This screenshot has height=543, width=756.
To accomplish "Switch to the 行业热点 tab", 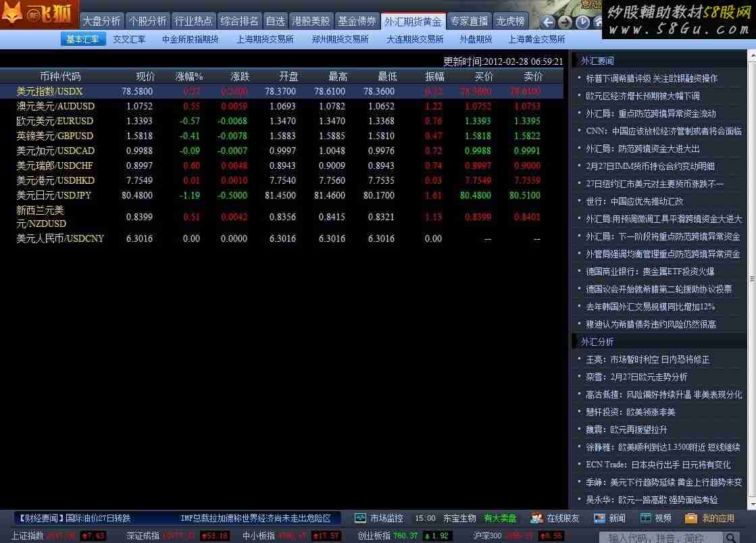I will [193, 21].
